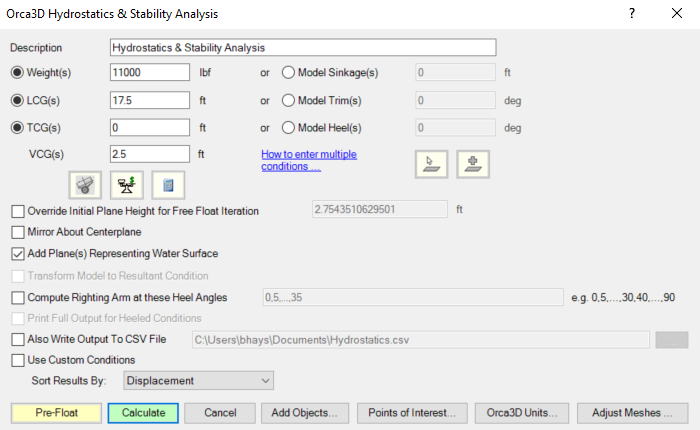Select the Model Trim(s) radio button

[x=288, y=100]
